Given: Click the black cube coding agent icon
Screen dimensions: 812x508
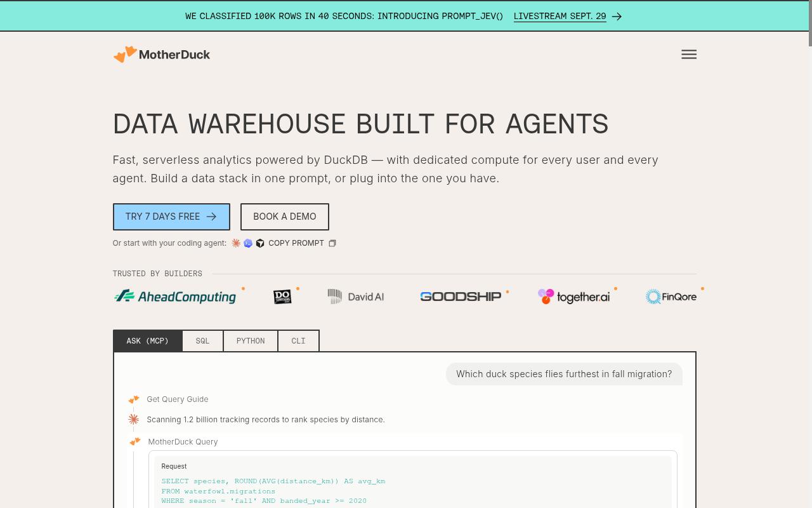Looking at the screenshot, I should coord(260,243).
